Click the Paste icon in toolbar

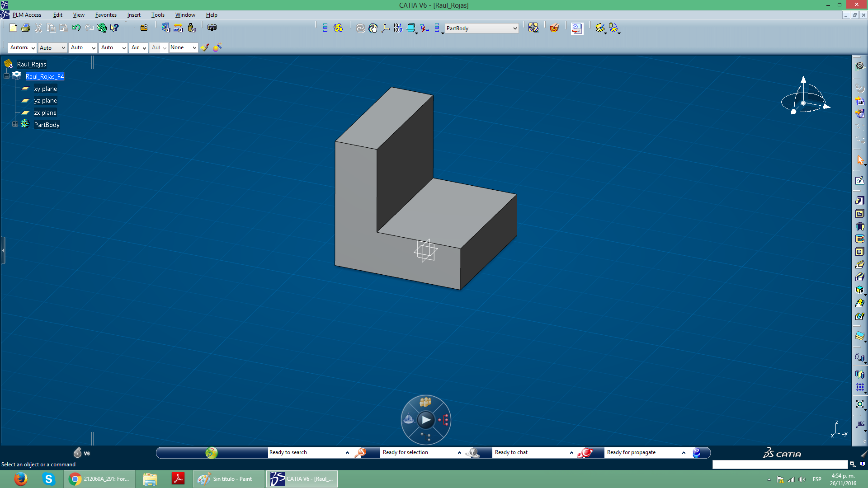pyautogui.click(x=64, y=28)
